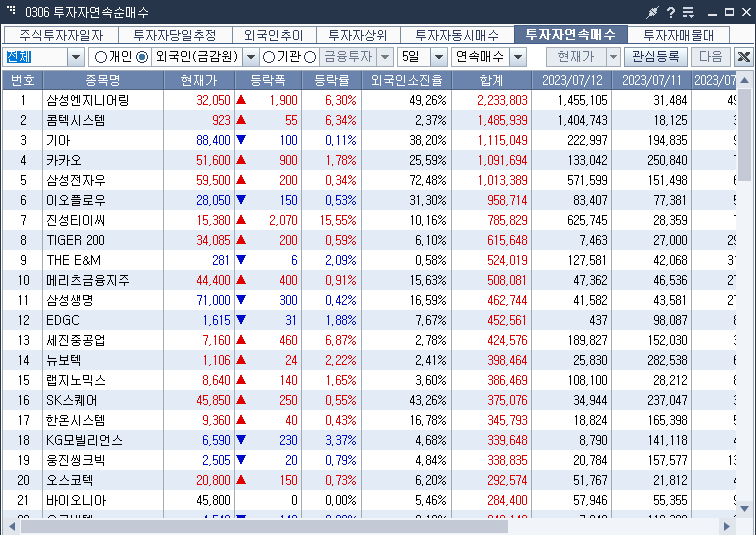The width and height of the screenshot is (756, 535).
Task: Select 삼성엔지니어링 stock row name
Action: point(88,100)
